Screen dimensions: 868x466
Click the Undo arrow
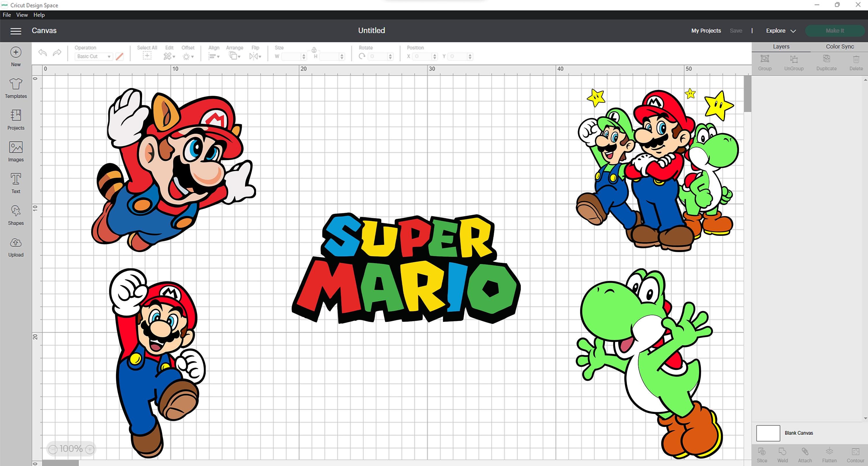pyautogui.click(x=43, y=53)
